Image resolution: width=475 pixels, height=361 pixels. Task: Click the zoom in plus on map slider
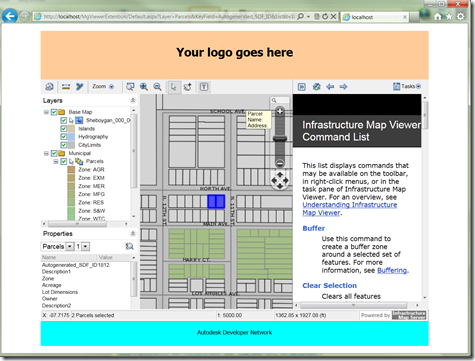280,111
